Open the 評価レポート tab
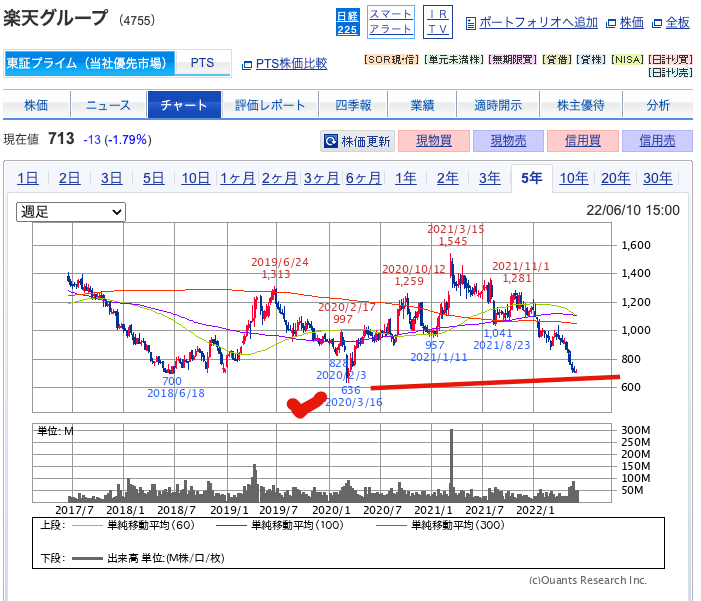 [270, 105]
